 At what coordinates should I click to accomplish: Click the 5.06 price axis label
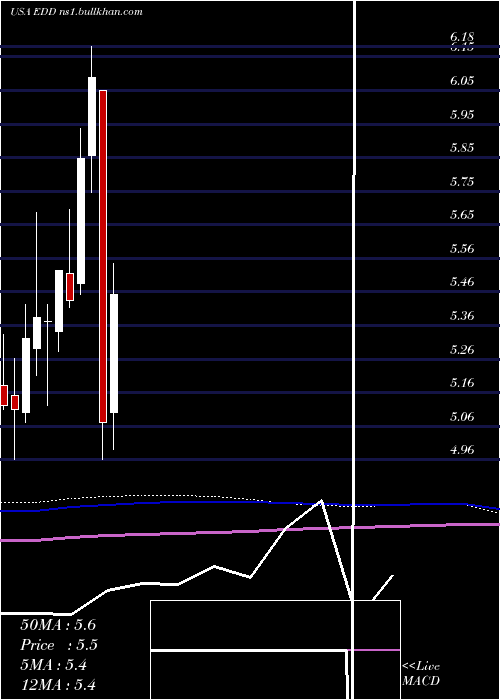[x=462, y=417]
